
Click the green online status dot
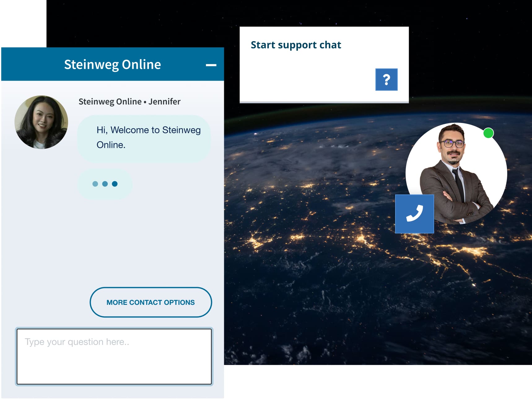[x=488, y=133]
